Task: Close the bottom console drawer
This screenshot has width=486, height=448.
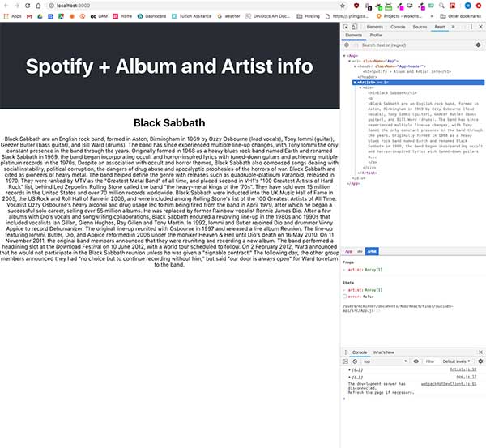Action: coord(480,352)
